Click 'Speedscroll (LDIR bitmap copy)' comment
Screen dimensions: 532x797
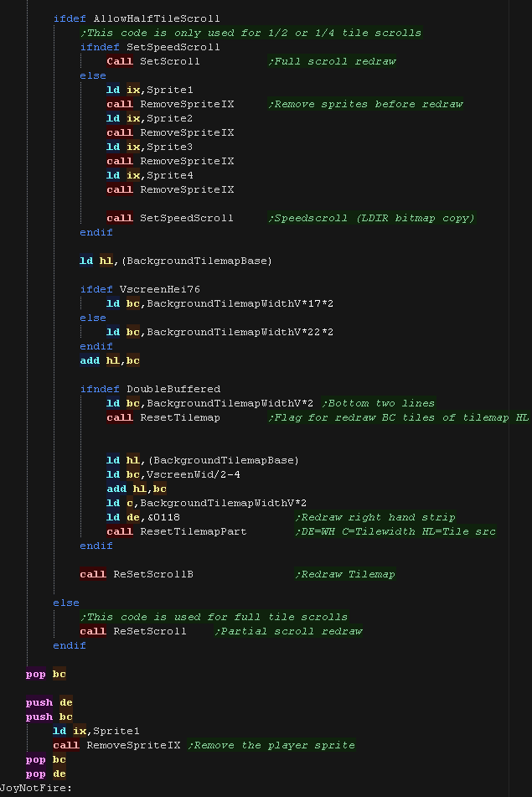[371, 218]
